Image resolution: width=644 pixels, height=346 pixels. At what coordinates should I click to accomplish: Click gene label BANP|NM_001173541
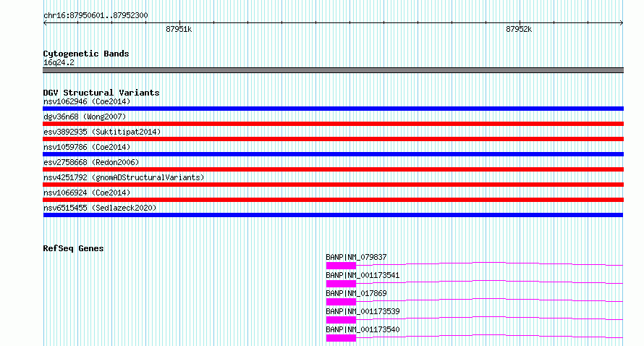(x=363, y=275)
